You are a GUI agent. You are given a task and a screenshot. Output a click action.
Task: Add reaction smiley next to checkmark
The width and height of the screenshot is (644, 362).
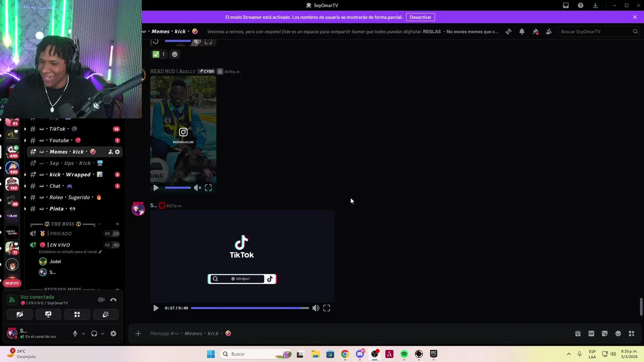point(175,54)
